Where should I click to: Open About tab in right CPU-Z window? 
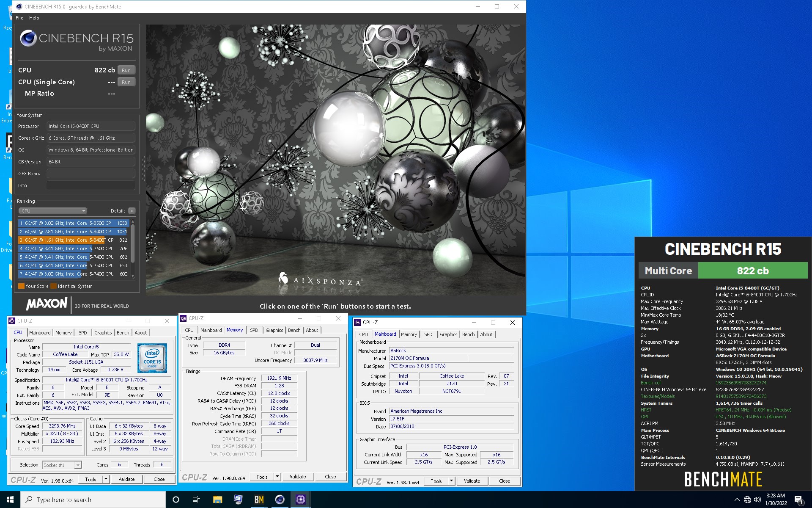486,334
